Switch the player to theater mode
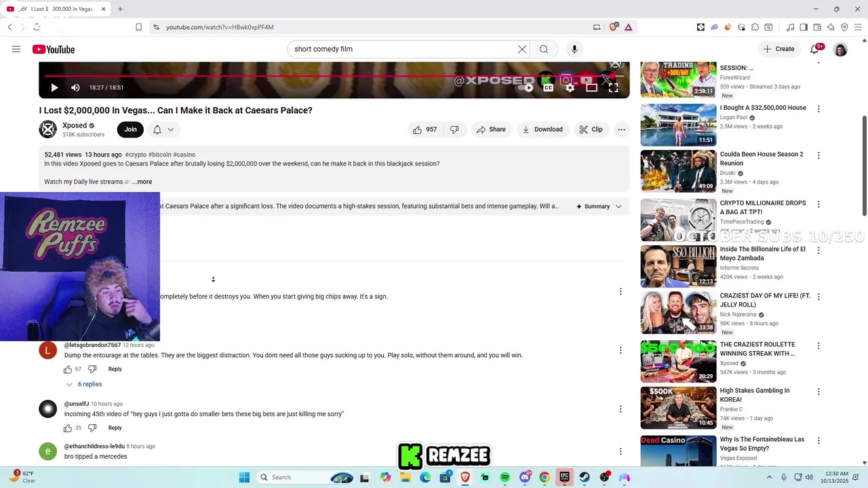The width and height of the screenshot is (868, 488). [591, 87]
